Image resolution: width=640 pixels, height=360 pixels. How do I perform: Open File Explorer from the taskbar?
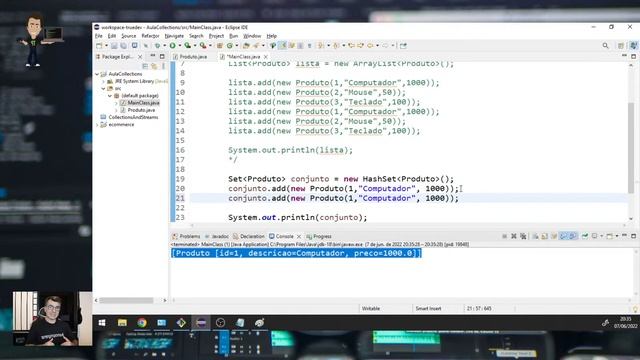[122, 322]
